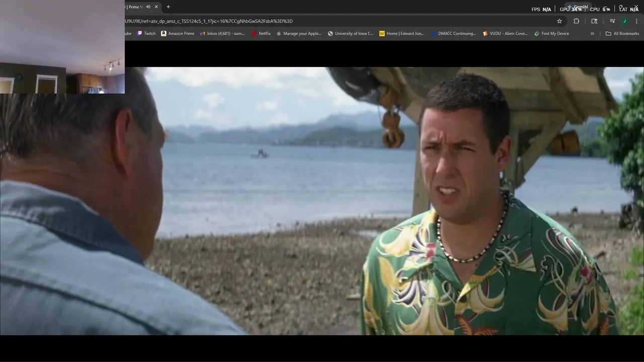Open the Home | Edward Jones bookmark
The width and height of the screenshot is (644, 362).
(x=402, y=34)
